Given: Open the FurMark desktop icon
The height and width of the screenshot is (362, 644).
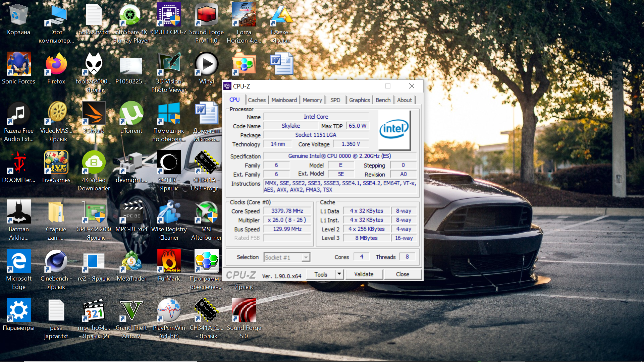Looking at the screenshot, I should tap(169, 261).
